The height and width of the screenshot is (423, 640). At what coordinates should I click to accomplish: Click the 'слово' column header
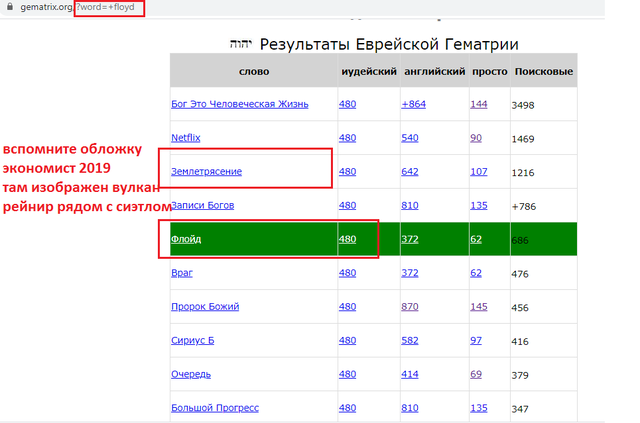point(254,71)
